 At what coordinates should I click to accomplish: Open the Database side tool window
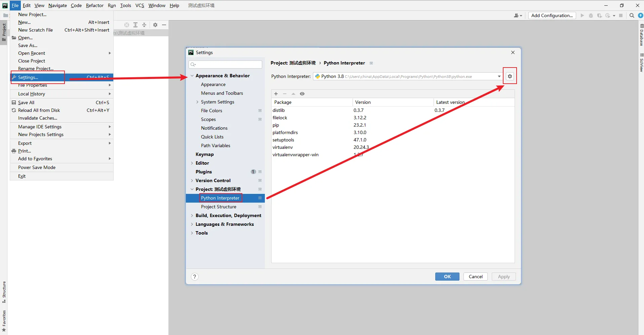click(641, 35)
